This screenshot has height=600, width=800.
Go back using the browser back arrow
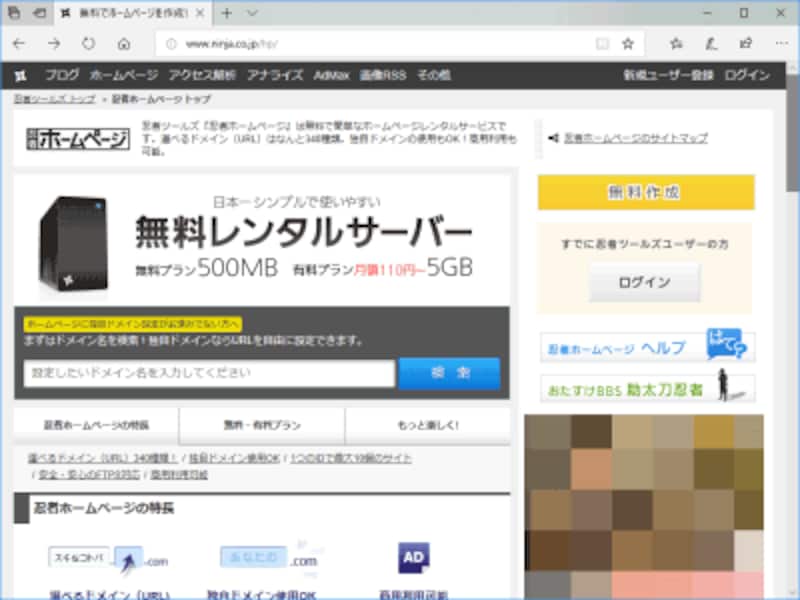click(x=19, y=44)
